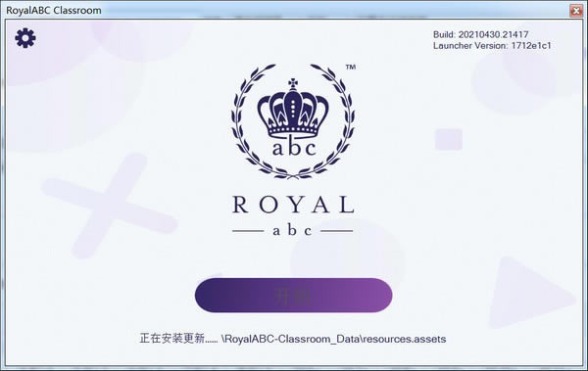This screenshot has height=371, width=588.
Task: Click the small faded purple square
Action: (449, 139)
